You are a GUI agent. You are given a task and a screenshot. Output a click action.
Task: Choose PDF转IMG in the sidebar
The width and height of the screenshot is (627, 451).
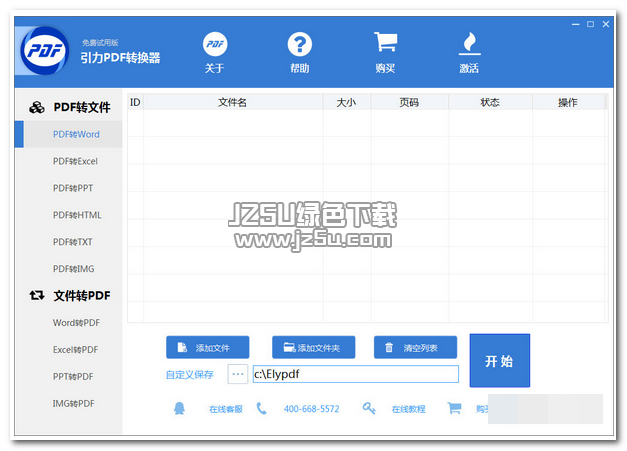(x=74, y=269)
